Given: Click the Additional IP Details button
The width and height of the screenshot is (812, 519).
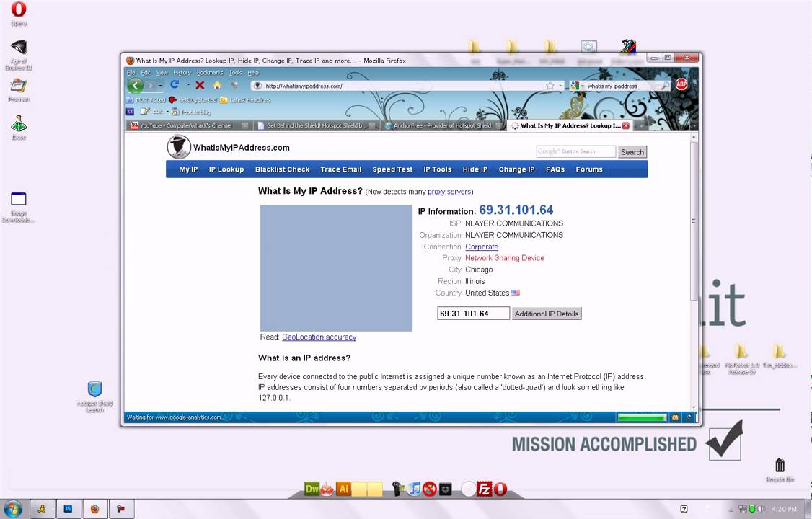Looking at the screenshot, I should tap(547, 314).
